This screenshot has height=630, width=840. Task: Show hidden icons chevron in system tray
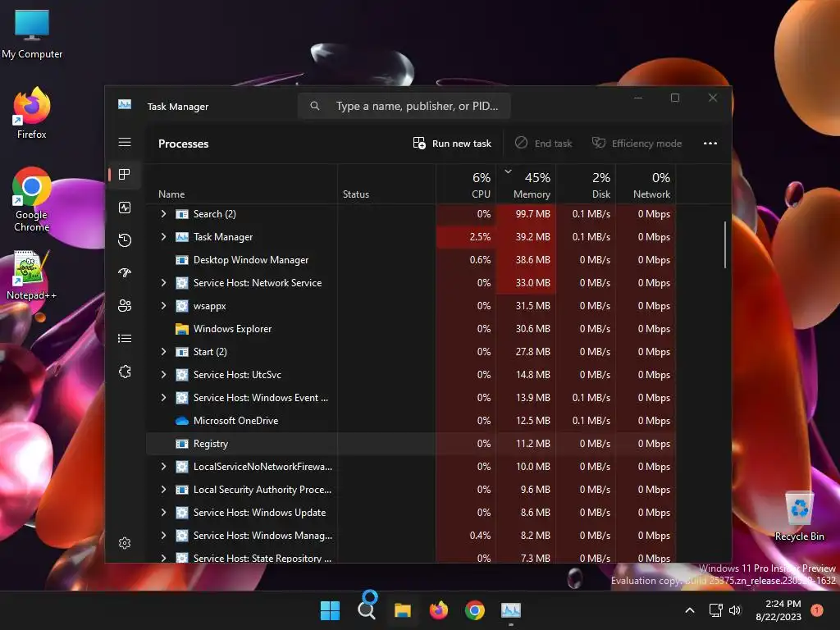pos(690,610)
